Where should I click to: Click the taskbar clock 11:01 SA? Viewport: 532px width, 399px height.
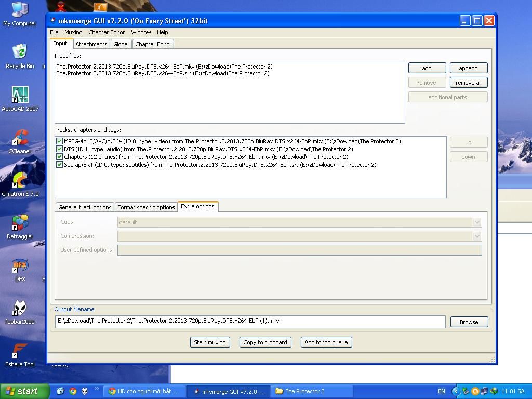coord(513,391)
